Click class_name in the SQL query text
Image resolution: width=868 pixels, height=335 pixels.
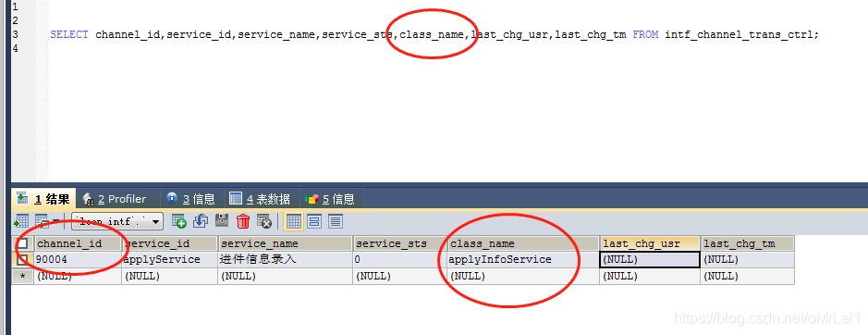coord(432,34)
